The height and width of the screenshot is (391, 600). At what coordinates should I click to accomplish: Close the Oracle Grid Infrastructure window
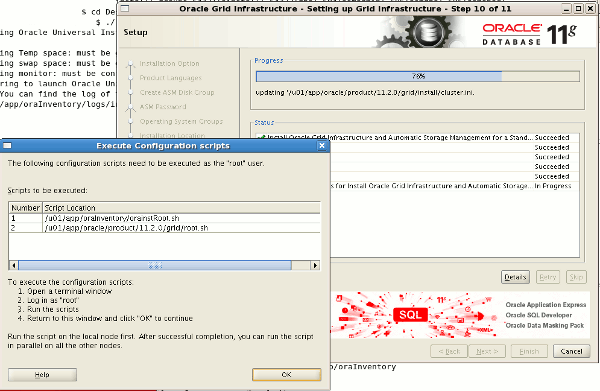[x=590, y=8]
